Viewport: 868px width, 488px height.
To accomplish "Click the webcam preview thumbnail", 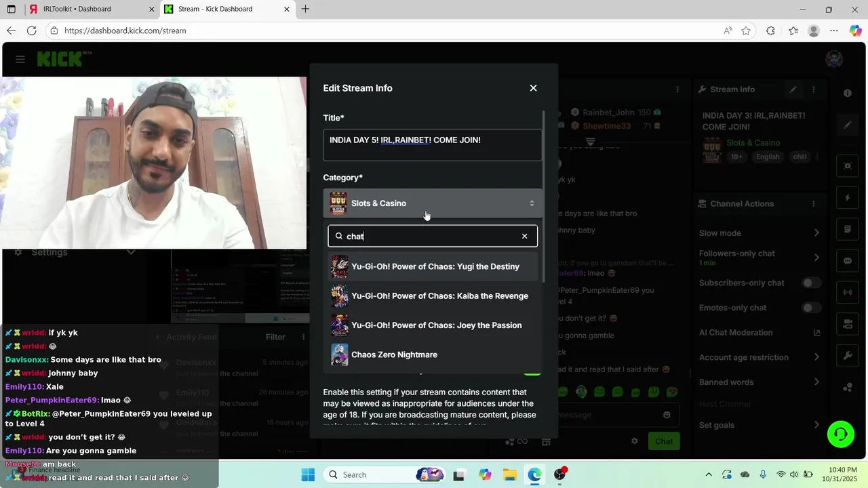I will [153, 163].
